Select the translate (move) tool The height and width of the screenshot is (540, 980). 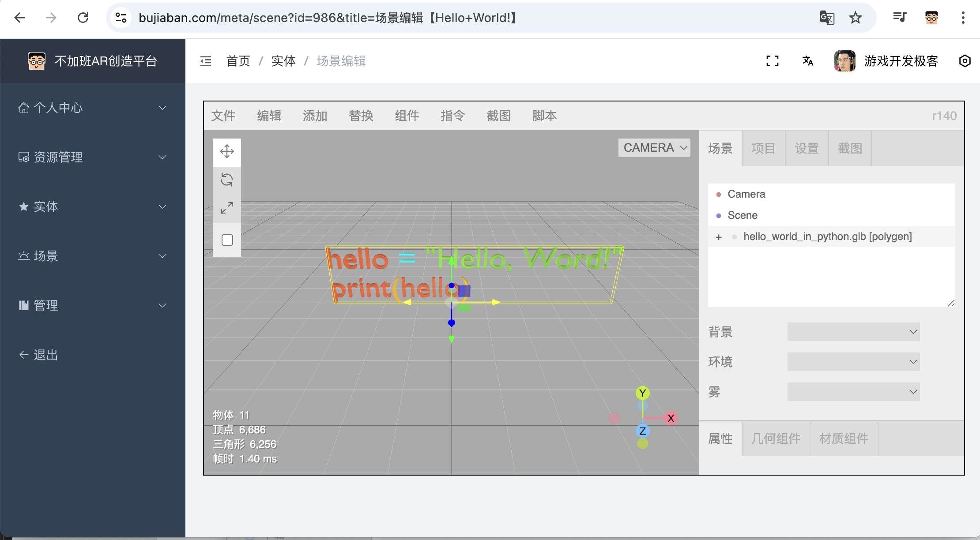(x=227, y=152)
